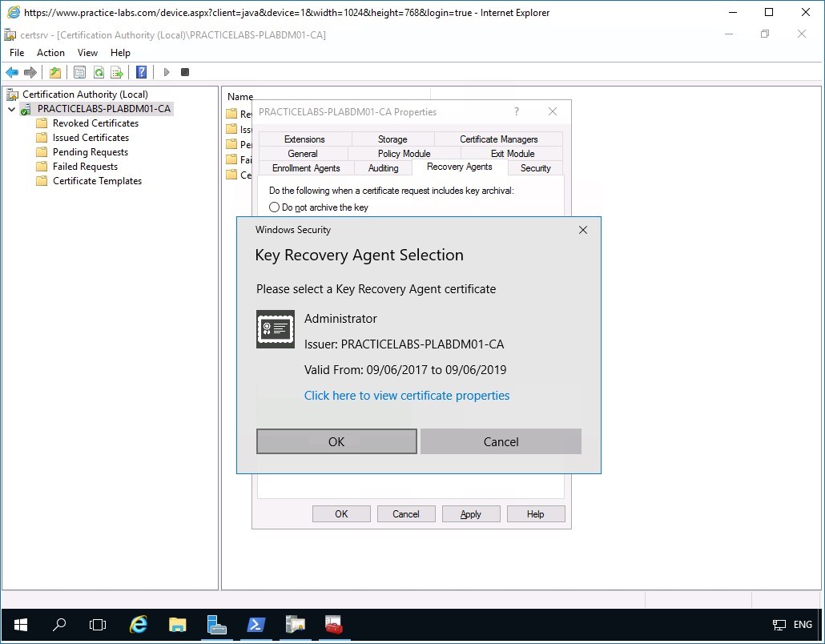Open Properties toolbar icon in certsrv

[79, 72]
